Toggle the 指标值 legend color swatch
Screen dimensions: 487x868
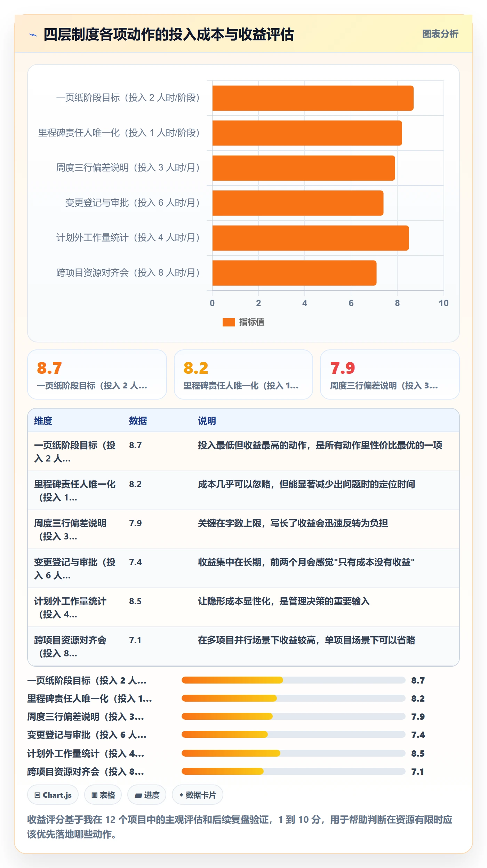tap(229, 322)
